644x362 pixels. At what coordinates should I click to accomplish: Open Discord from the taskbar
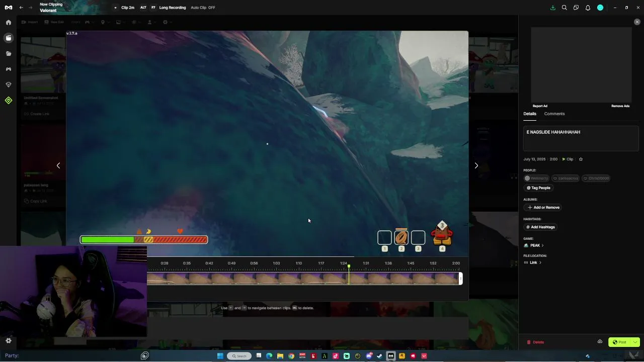[369, 356]
